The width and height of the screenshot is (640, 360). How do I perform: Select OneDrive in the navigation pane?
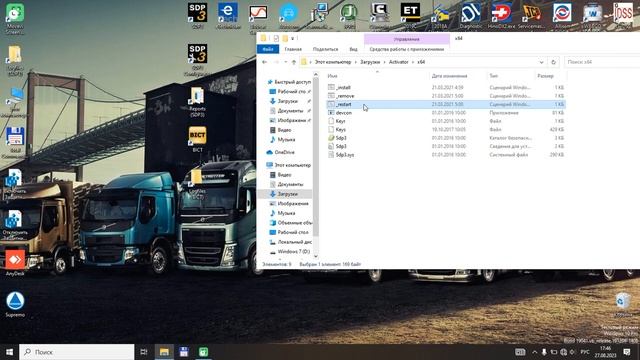point(280,152)
